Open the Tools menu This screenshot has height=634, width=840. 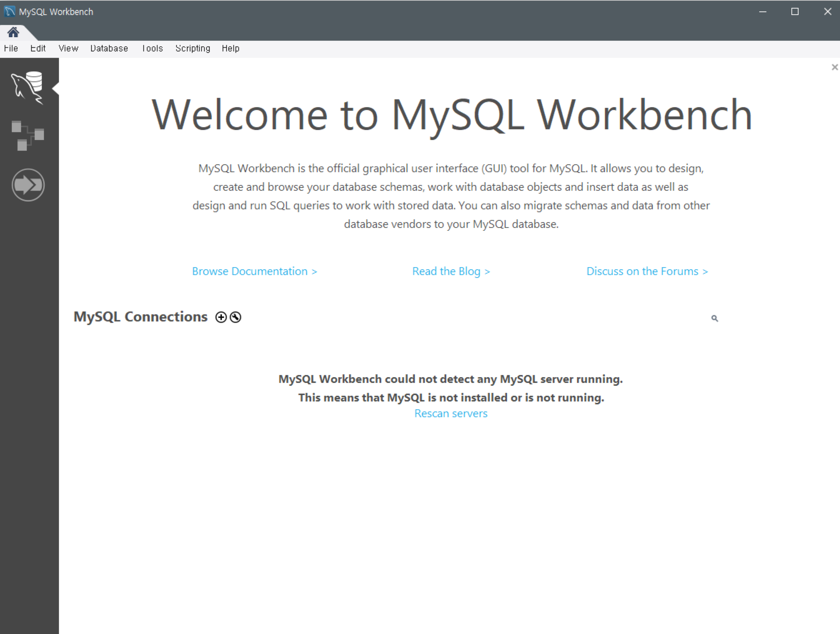click(x=152, y=48)
